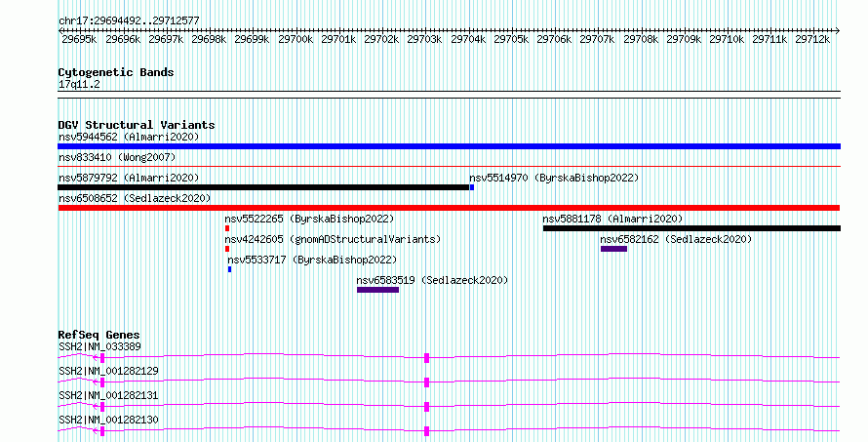Click the 29698k ruler position label
The height and width of the screenshot is (442, 868).
point(209,39)
